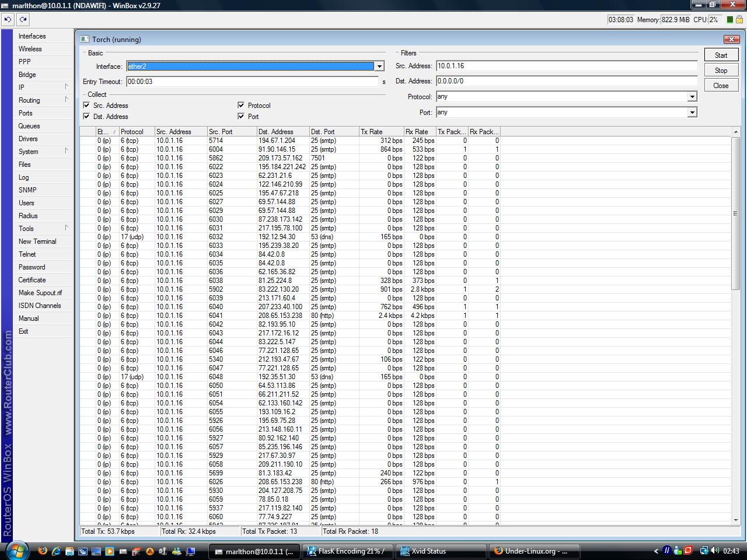This screenshot has width=747, height=560.
Task: Open New Terminal
Action: point(43,242)
